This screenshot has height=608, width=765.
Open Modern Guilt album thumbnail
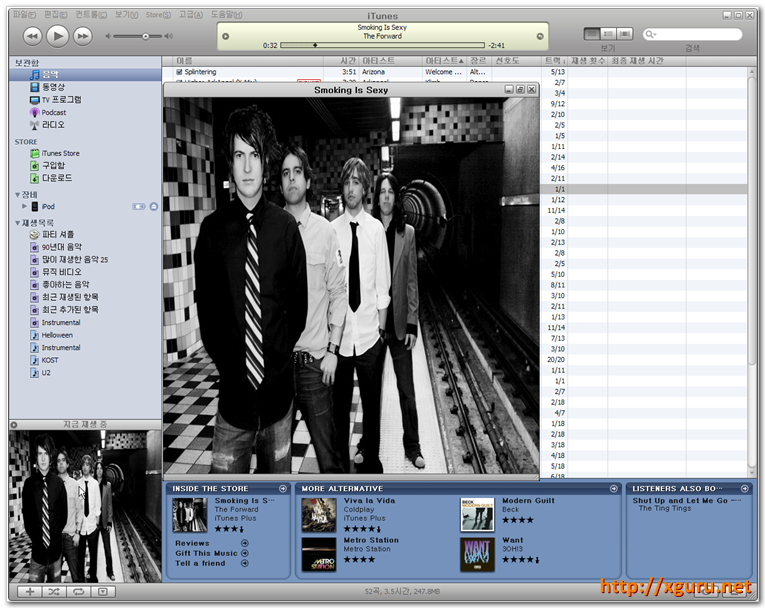pos(477,515)
